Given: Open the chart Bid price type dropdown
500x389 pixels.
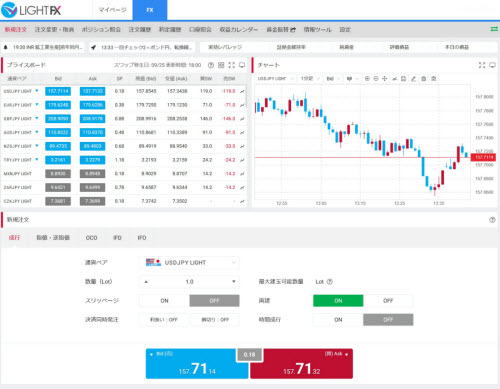Looking at the screenshot, I should coord(333,79).
